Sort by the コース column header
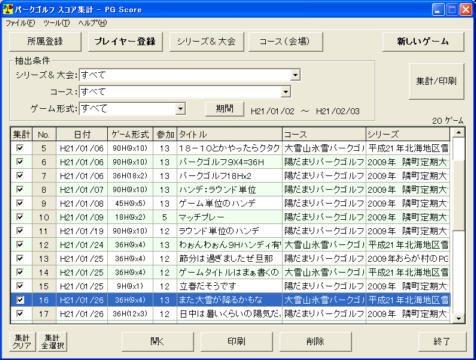Screen dimensions: 476x360 pyautogui.click(x=324, y=134)
